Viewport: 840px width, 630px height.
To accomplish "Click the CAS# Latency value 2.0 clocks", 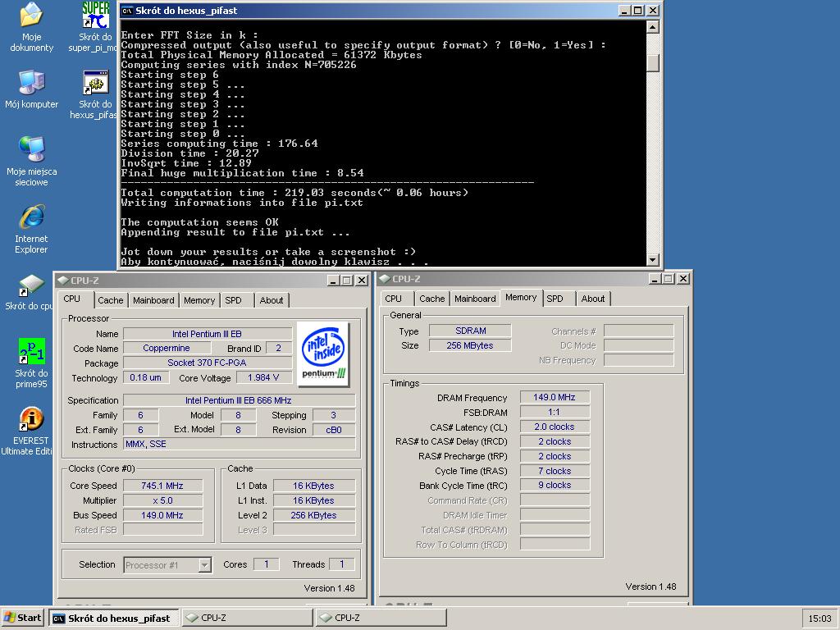I will pos(555,427).
